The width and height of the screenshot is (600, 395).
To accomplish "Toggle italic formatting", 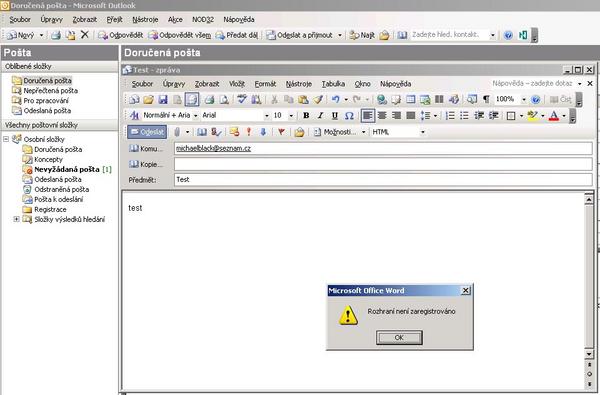I will point(320,115).
